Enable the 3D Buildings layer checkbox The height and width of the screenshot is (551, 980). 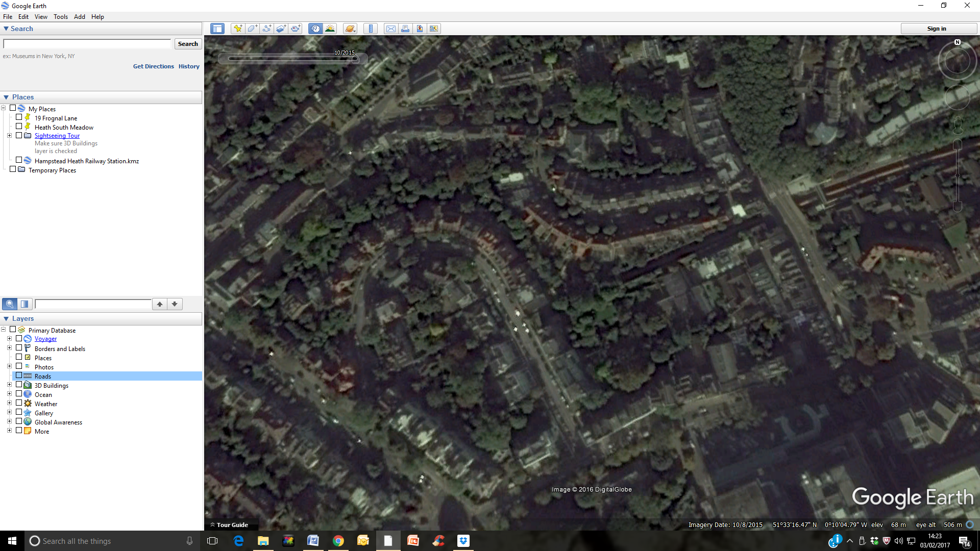(x=19, y=385)
